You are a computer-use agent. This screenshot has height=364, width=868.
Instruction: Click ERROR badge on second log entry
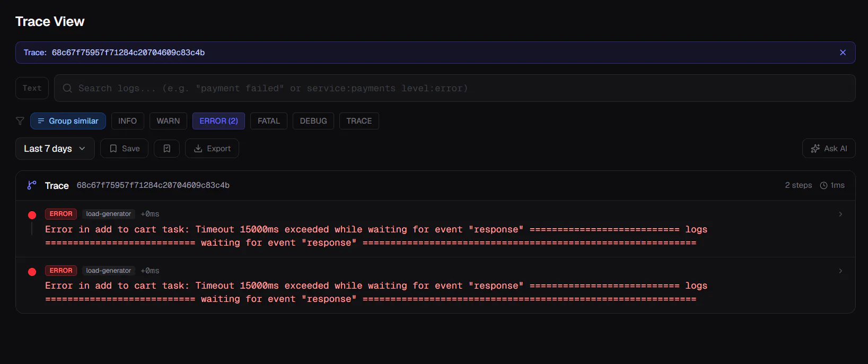[x=61, y=271]
